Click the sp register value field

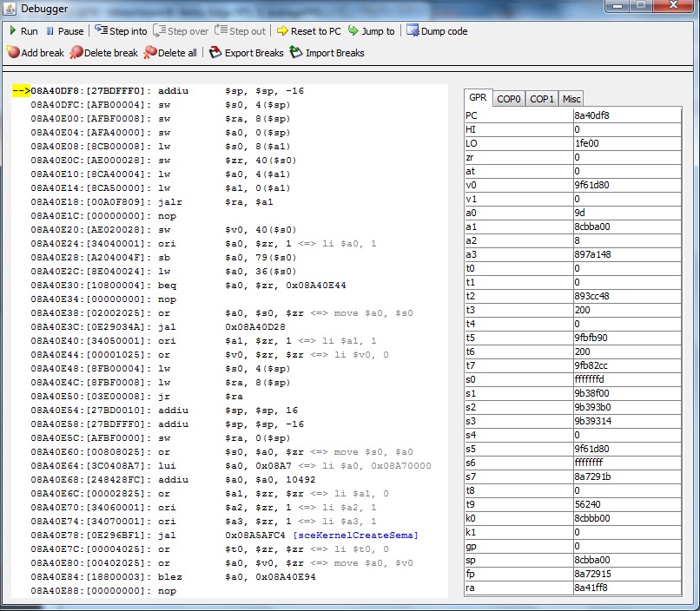coord(625,560)
